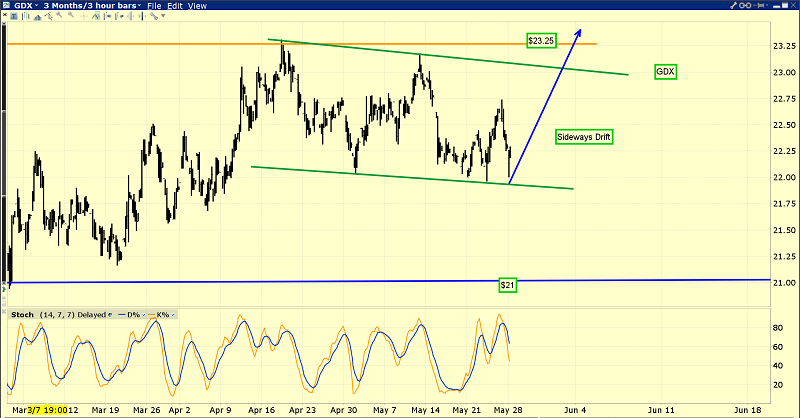
Task: Click the 22.00 price axis value
Action: (x=785, y=178)
